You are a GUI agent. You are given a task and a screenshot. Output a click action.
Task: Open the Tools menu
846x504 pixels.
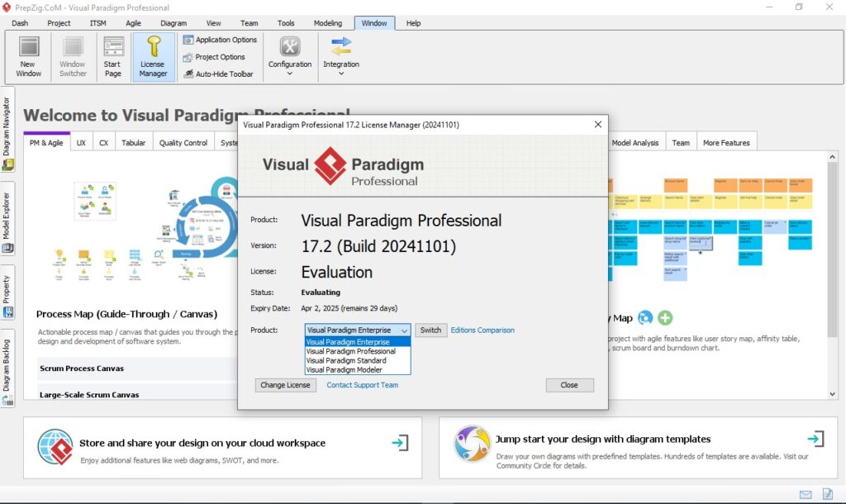click(286, 23)
